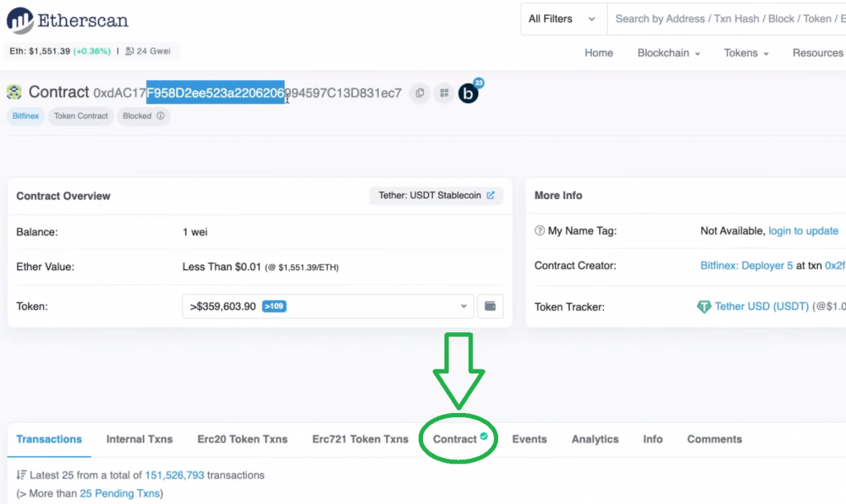Viewport: 846px width, 504px height.
Task: Click the Blocked tag label
Action: click(137, 116)
